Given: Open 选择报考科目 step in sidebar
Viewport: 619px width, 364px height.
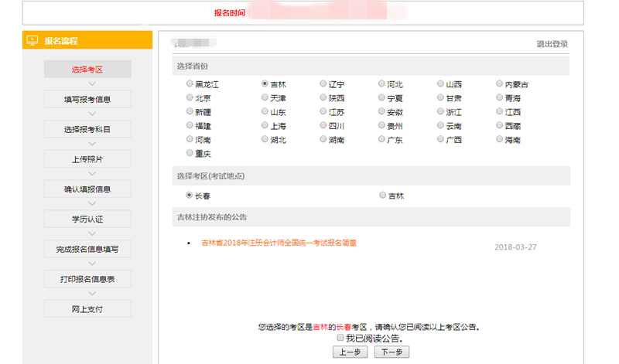Looking at the screenshot, I should click(x=87, y=129).
